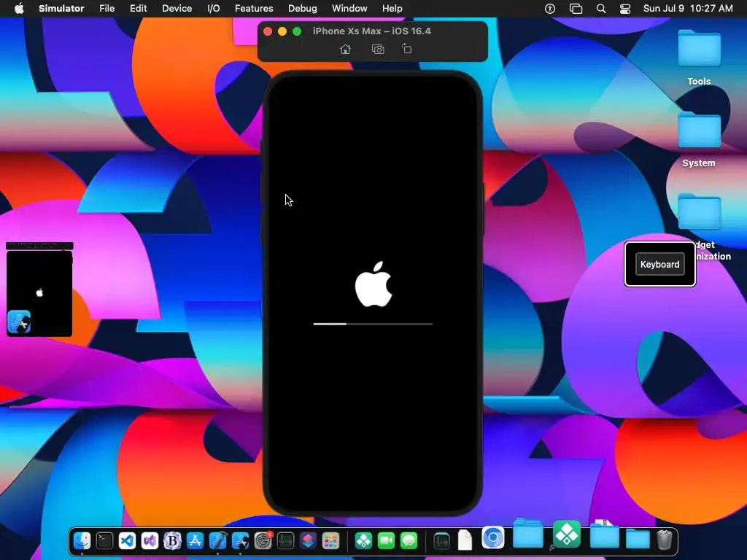Open the Trash in the Dock
This screenshot has width=747, height=560.
tap(665, 540)
